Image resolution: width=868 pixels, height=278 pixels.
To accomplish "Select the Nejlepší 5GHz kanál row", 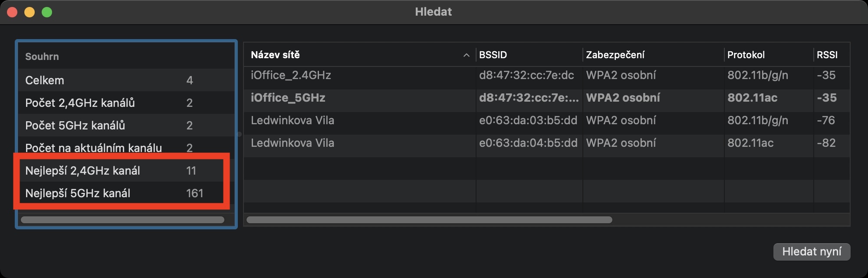I will tap(78, 193).
